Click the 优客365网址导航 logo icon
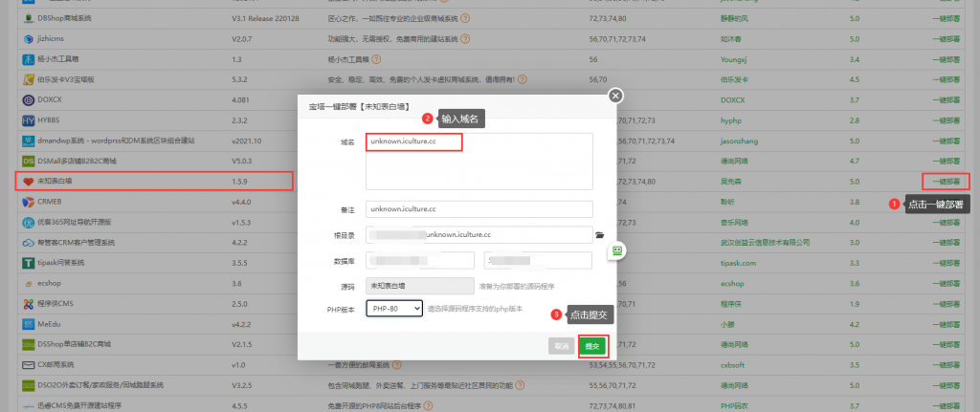Viewport: 980px width, 412px height. point(28,222)
